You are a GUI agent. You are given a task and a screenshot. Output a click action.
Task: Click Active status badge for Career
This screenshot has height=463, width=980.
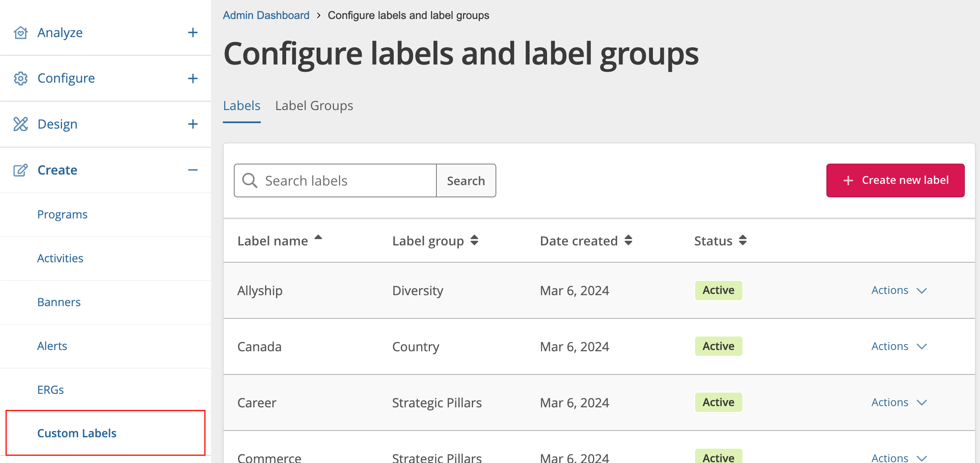tap(718, 402)
